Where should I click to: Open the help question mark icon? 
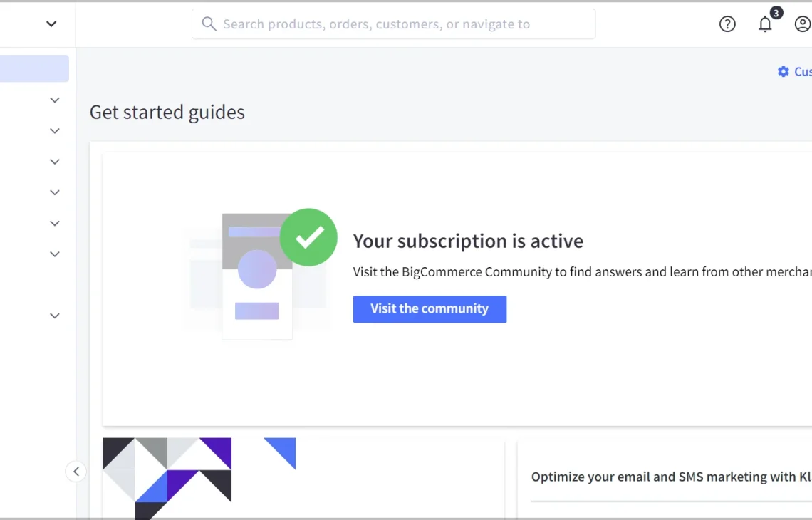click(727, 24)
